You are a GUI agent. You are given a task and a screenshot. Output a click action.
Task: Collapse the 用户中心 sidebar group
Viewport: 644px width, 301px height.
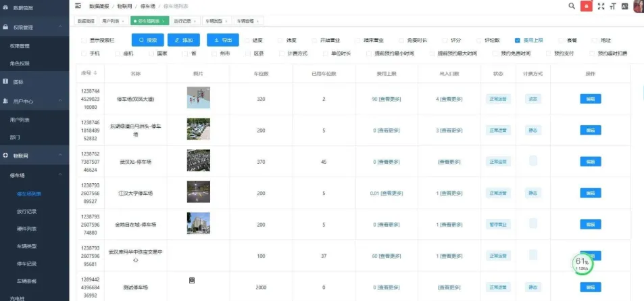pyautogui.click(x=61, y=101)
